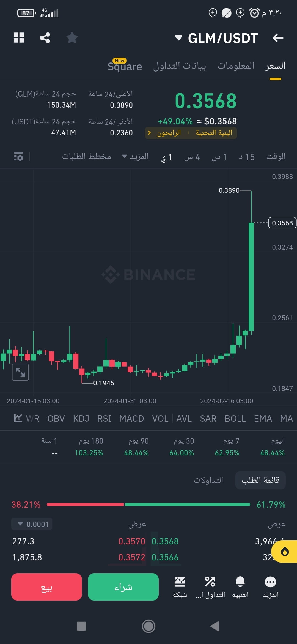Expand the المزيد timeframe dropdown
The width and height of the screenshot is (297, 644).
136,157
